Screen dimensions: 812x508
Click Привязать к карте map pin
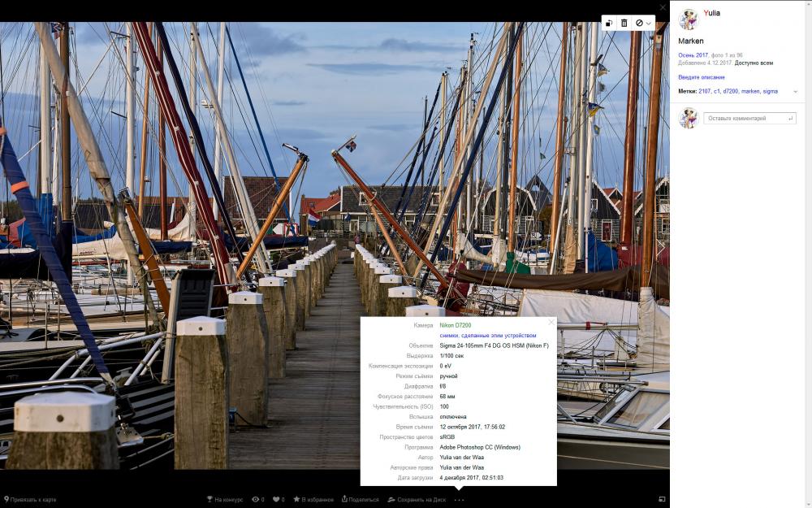click(x=30, y=500)
